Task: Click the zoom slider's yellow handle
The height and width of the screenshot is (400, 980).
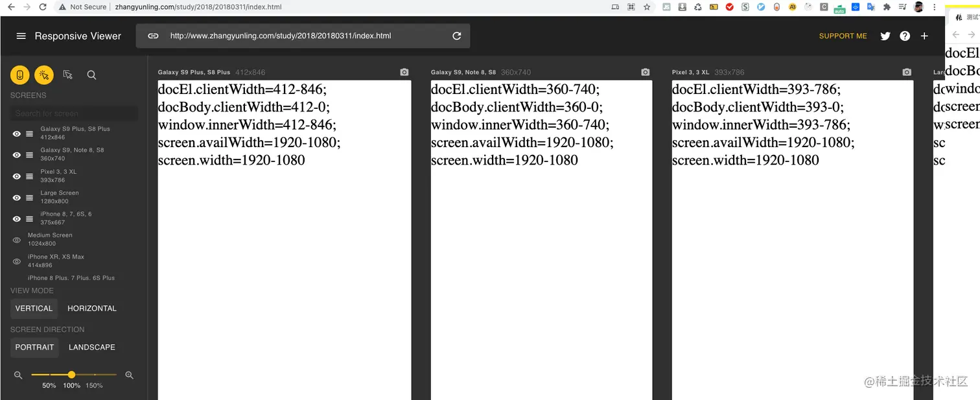Action: (x=71, y=375)
